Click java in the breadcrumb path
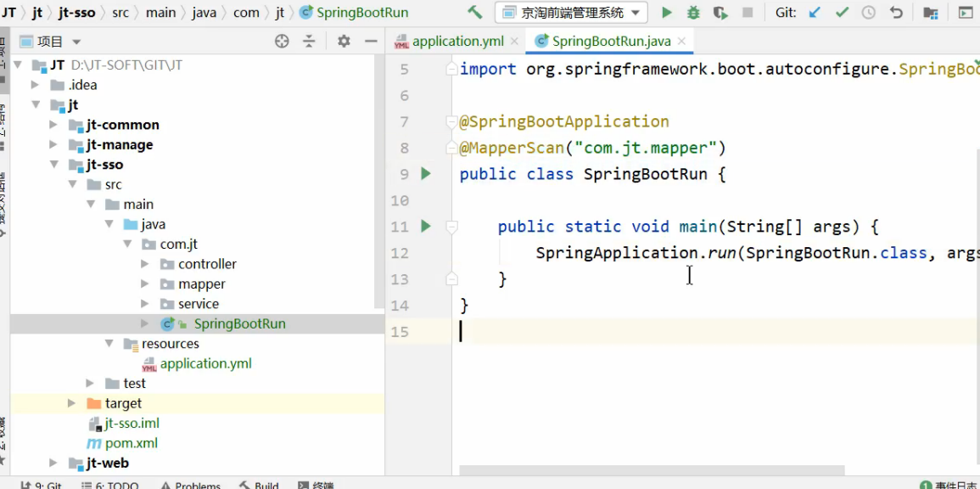Viewport: 980px width, 489px height. point(204,12)
